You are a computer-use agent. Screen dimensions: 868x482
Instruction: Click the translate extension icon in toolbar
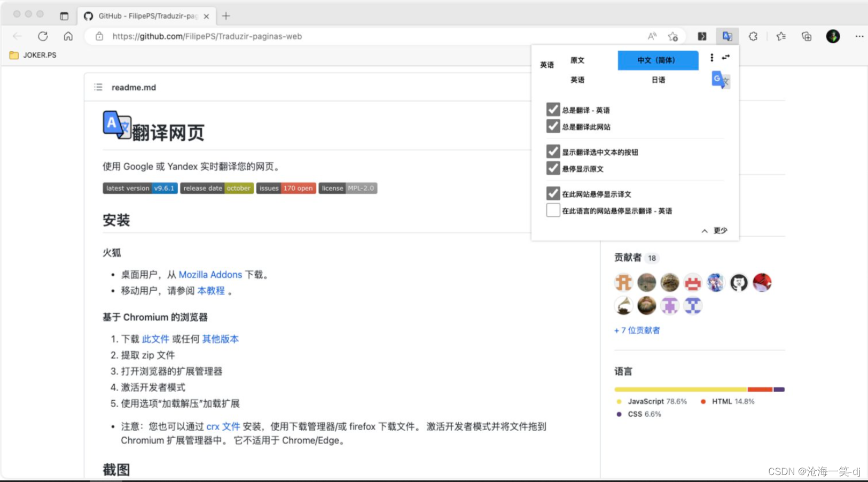(x=728, y=36)
